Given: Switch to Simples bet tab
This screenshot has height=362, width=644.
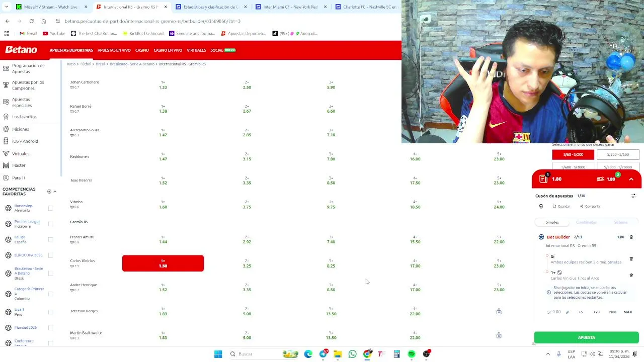Looking at the screenshot, I should (552, 222).
